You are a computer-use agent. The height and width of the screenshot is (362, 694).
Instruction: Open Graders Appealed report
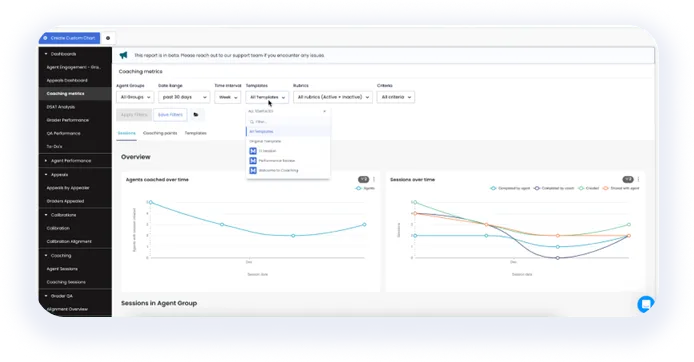pos(65,201)
